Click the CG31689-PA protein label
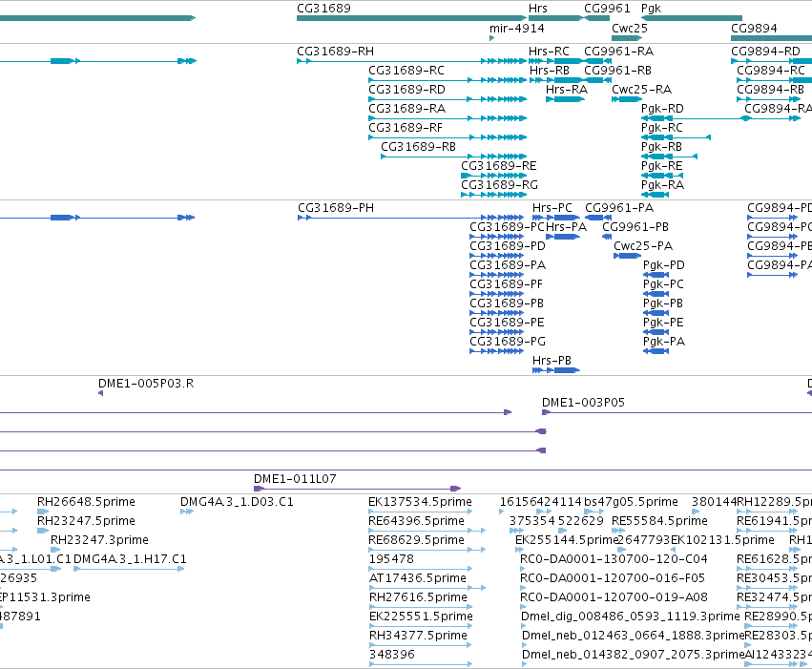 pos(508,265)
